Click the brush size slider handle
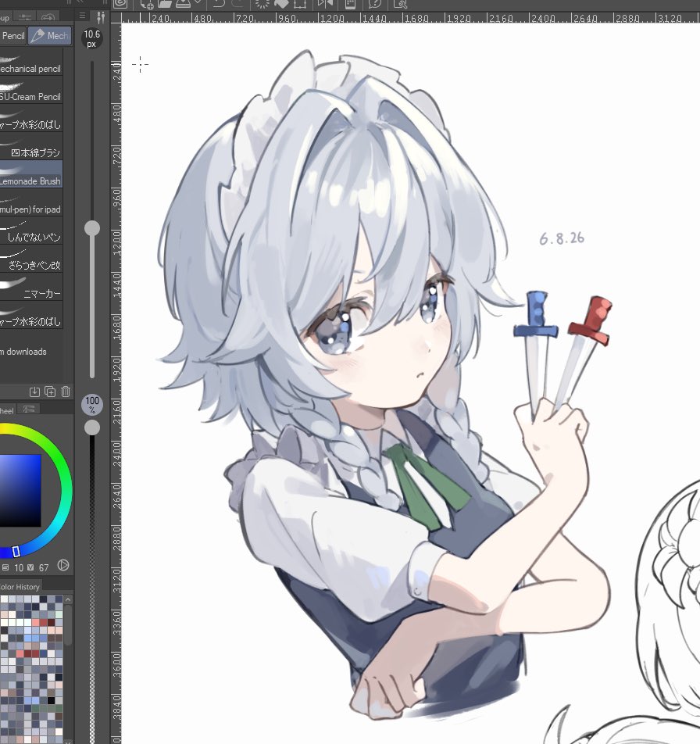The width and height of the screenshot is (700, 744). pyautogui.click(x=92, y=228)
